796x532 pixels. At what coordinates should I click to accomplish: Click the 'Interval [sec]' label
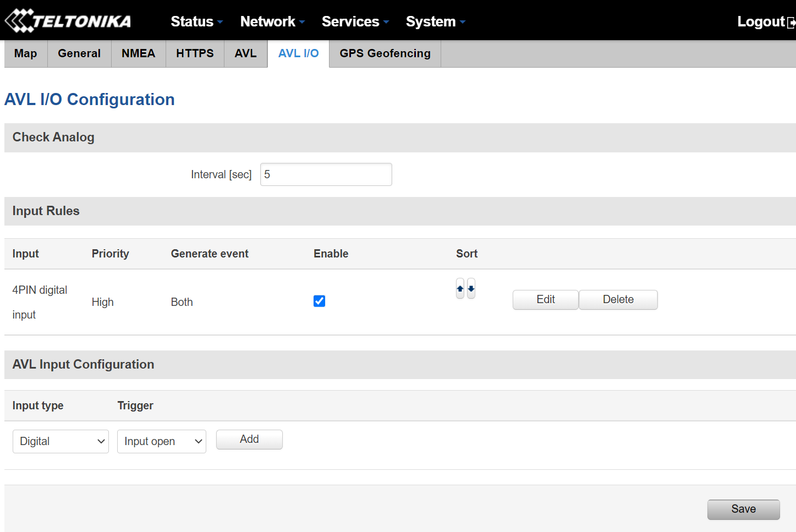[x=221, y=174]
